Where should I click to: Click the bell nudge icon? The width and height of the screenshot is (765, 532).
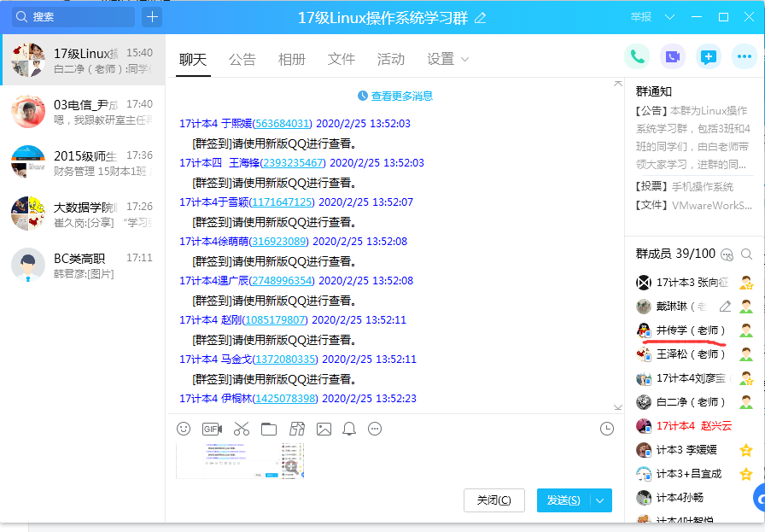(x=349, y=429)
